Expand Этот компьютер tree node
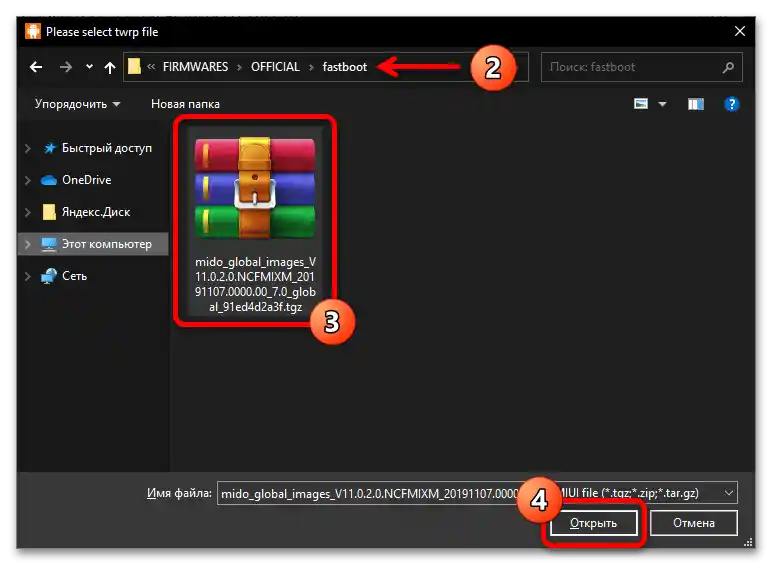This screenshot has width=772, height=565. point(28,244)
